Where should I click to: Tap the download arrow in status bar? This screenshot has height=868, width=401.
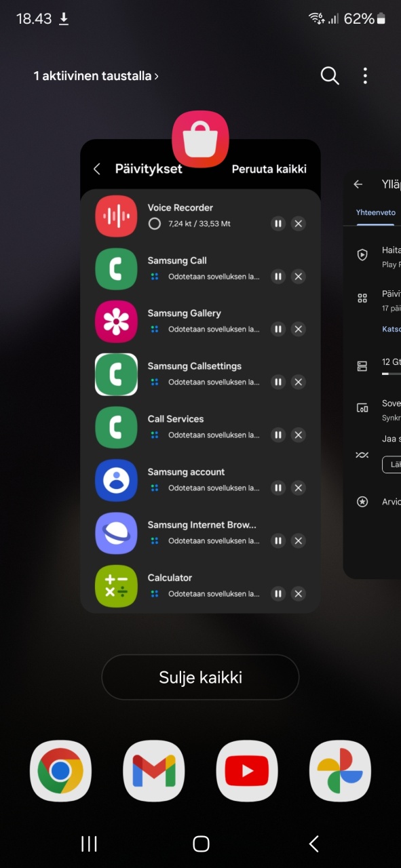64,19
